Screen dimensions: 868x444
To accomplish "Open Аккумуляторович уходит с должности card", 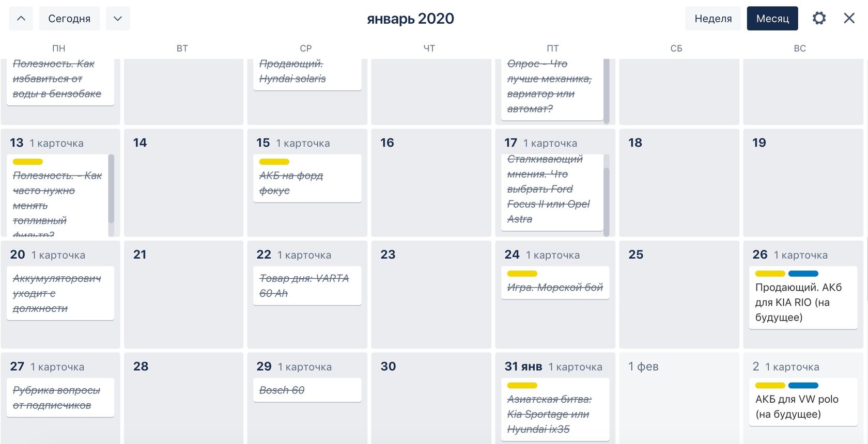I will click(x=60, y=293).
